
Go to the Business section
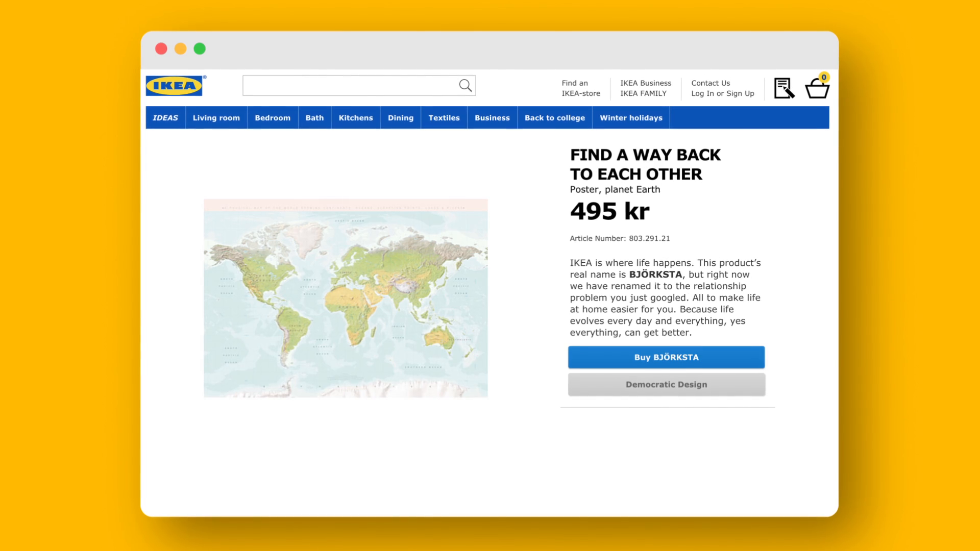[492, 118]
